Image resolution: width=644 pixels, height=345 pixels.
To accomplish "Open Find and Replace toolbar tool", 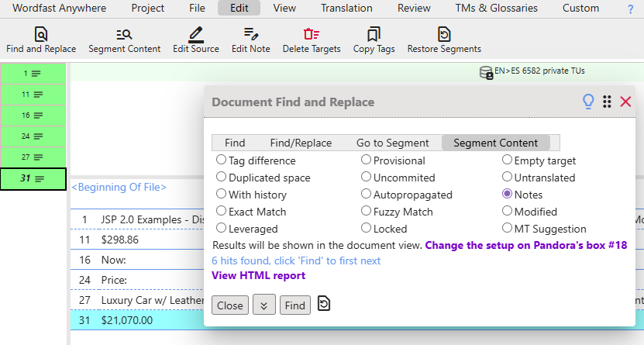I will coord(41,40).
